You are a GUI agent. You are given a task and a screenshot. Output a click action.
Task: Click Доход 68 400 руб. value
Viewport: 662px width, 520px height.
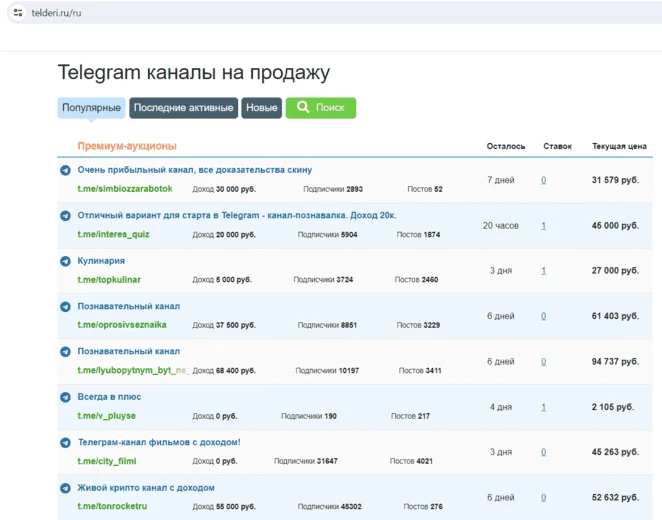click(x=224, y=371)
